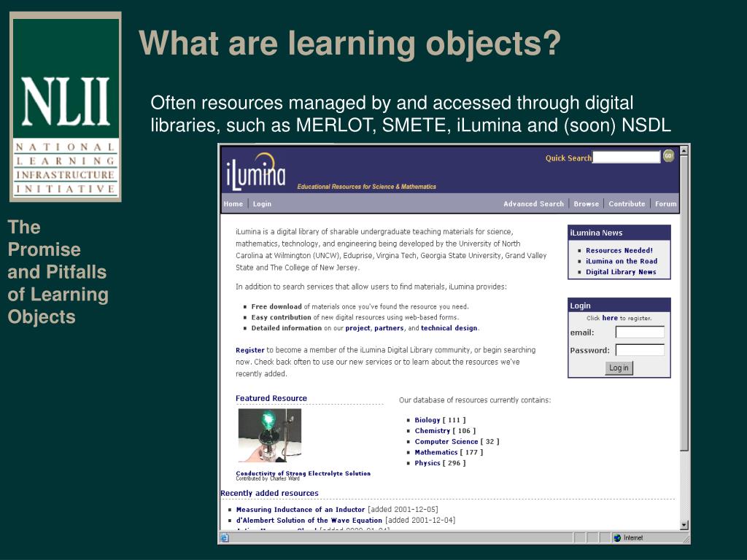The image size is (747, 560).
Task: Click 'Educational Resources for Science & Mathematics' tagline
Action: 366,187
